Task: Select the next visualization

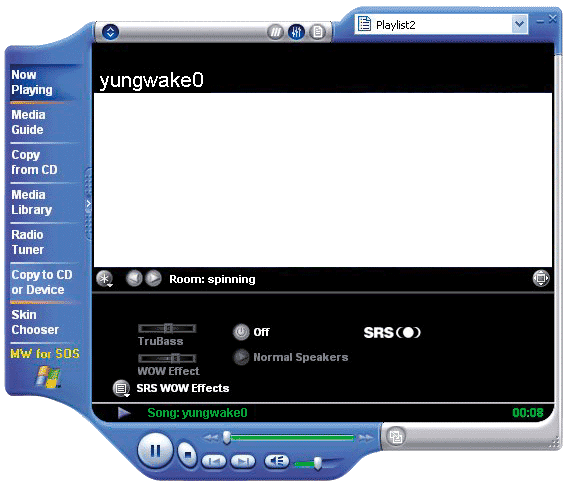Action: 153,278
